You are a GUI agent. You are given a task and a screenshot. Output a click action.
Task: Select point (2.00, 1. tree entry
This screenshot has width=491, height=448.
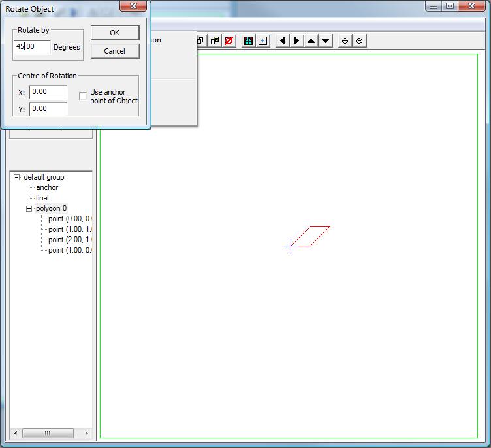tap(70, 240)
